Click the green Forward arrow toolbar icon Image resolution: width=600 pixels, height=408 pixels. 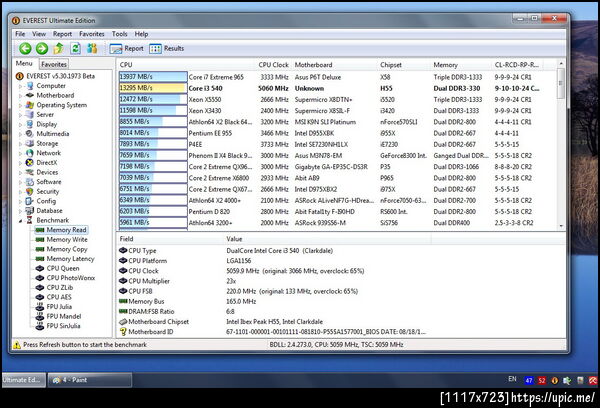click(42, 49)
